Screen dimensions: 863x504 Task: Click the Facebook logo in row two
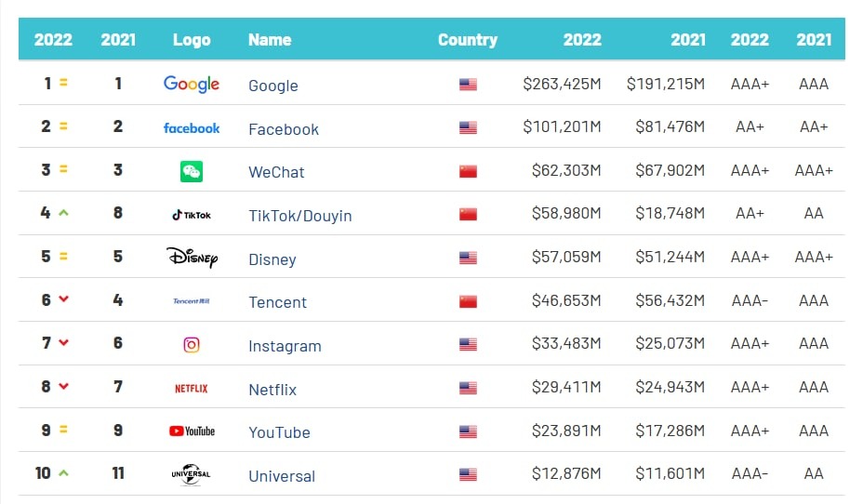click(x=192, y=128)
